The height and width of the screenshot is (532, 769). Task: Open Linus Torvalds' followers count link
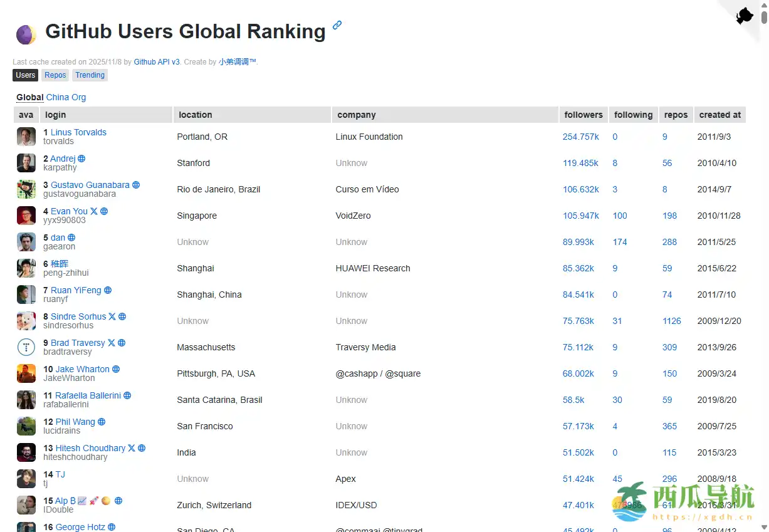(582, 137)
